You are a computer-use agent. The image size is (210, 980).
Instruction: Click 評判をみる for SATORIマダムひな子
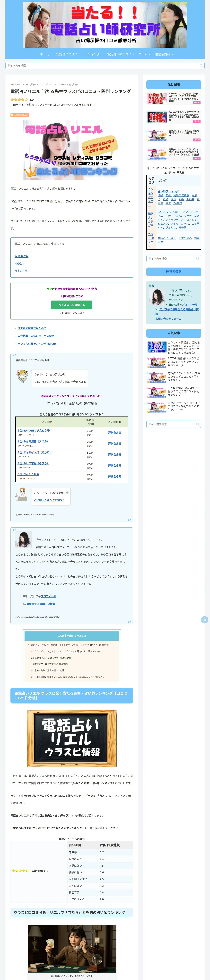click(x=114, y=433)
